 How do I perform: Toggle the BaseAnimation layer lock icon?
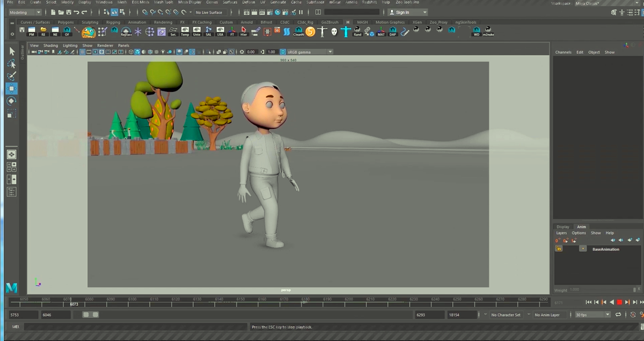[559, 249]
